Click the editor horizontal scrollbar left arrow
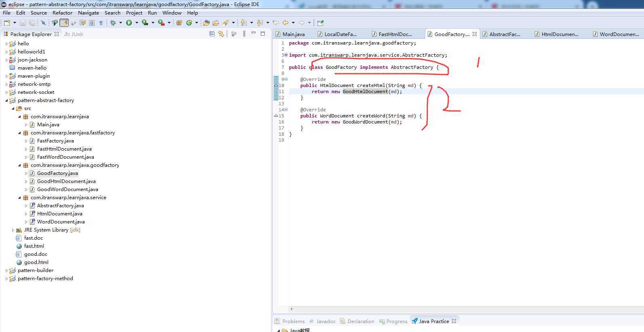The width and height of the screenshot is (644, 332). tap(291, 309)
